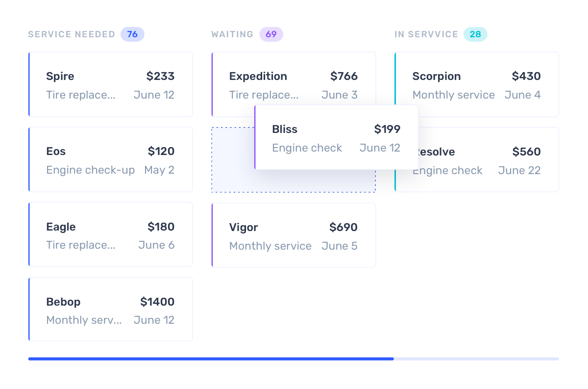
Task: Select the dragged Bliss engine check card
Action: (336, 138)
